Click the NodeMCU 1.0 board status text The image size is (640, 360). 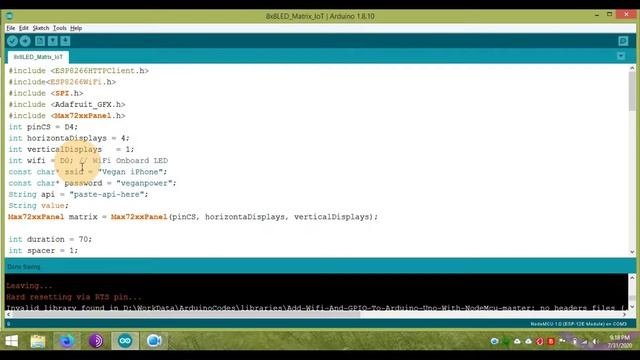(578, 324)
